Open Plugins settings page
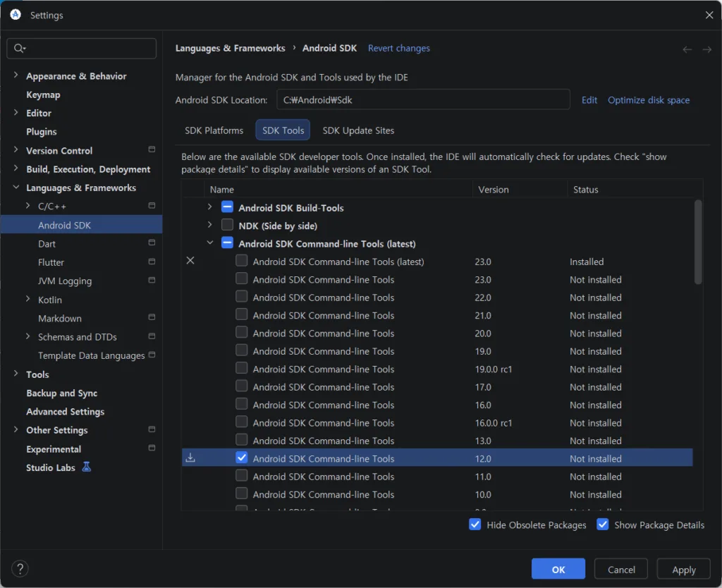722x588 pixels. point(42,132)
